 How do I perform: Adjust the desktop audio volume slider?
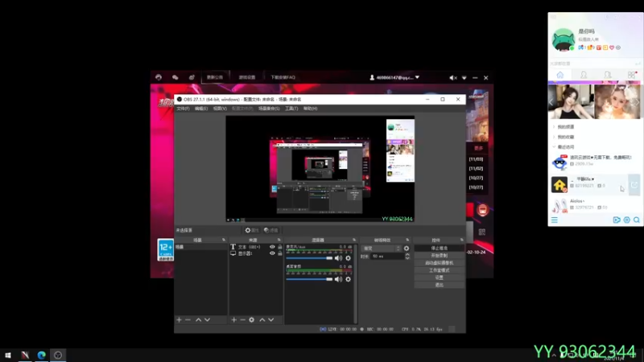click(x=309, y=279)
